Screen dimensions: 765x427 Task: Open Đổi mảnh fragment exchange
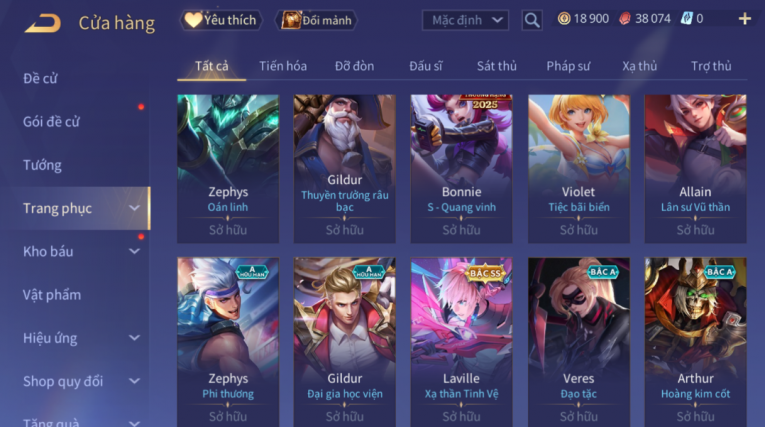pos(316,20)
